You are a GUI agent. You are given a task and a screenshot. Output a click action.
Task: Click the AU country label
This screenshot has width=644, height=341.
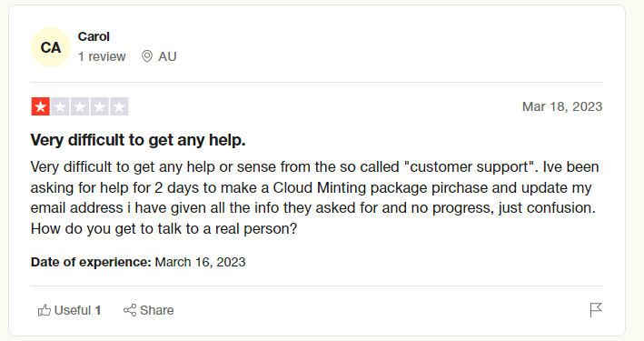point(167,56)
